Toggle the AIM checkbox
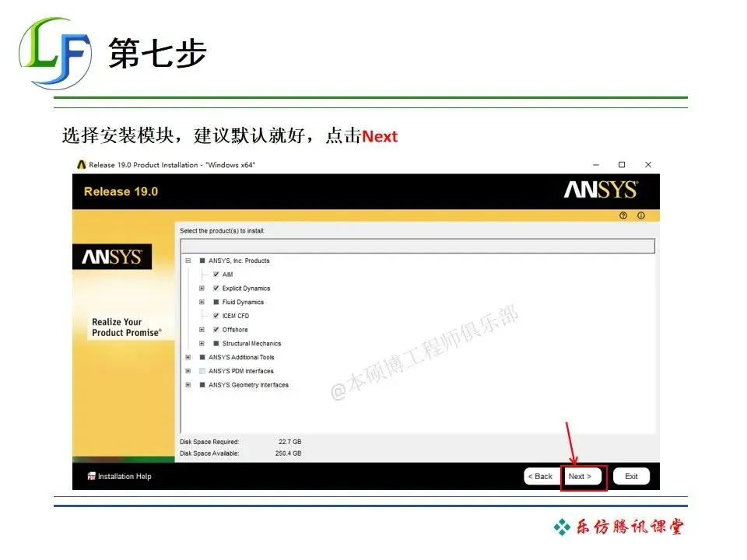747x560 pixels. click(x=216, y=275)
